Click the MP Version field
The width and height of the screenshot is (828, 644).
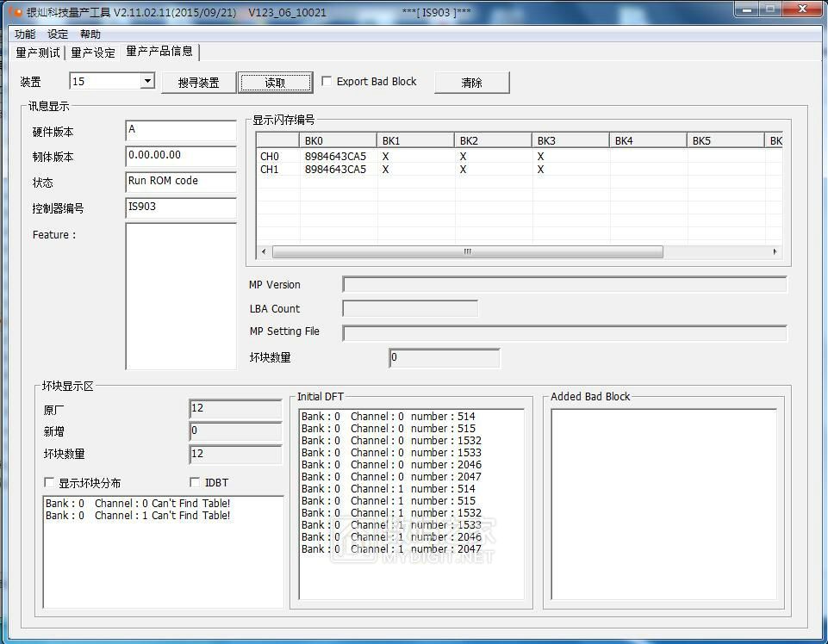(x=564, y=284)
